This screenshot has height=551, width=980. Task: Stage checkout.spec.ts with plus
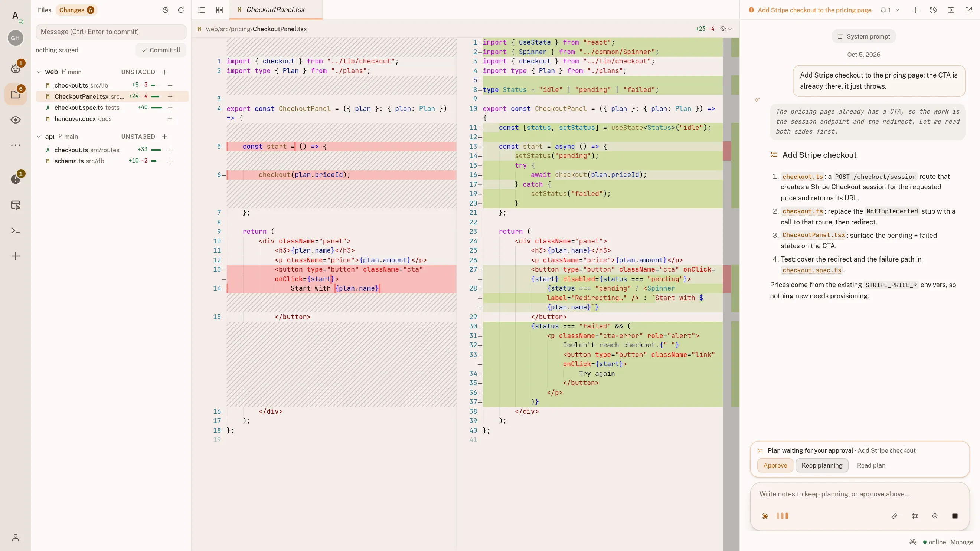tap(170, 108)
